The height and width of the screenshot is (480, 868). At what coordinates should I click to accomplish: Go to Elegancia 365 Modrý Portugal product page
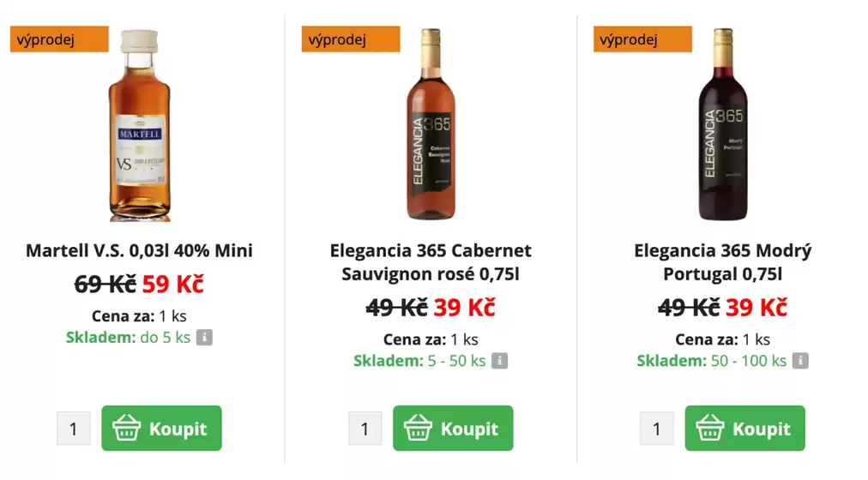click(722, 262)
